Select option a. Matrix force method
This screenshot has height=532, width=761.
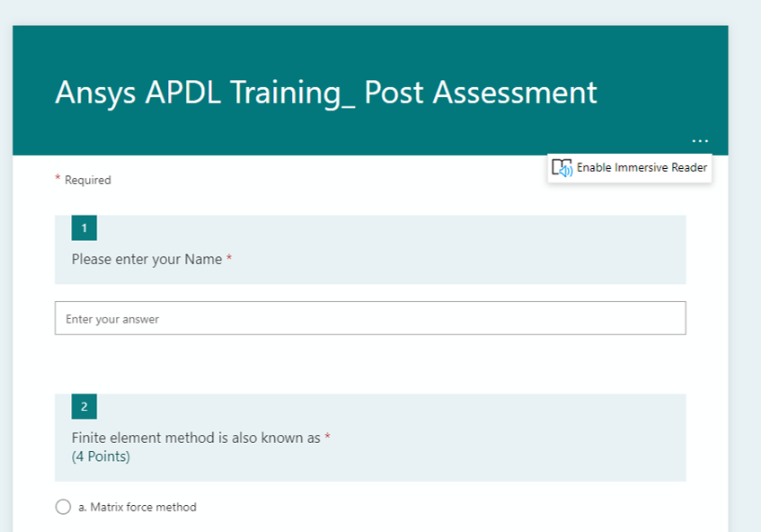(x=63, y=507)
